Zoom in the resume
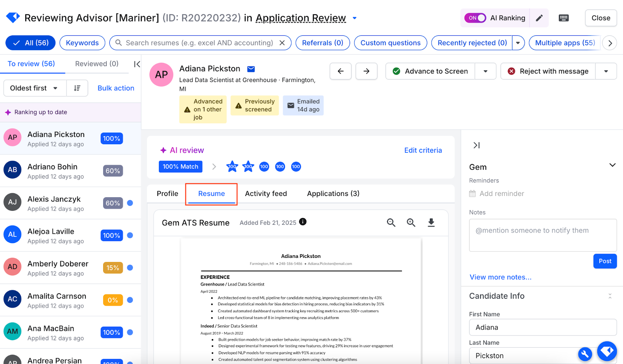The image size is (623, 364). point(411,222)
